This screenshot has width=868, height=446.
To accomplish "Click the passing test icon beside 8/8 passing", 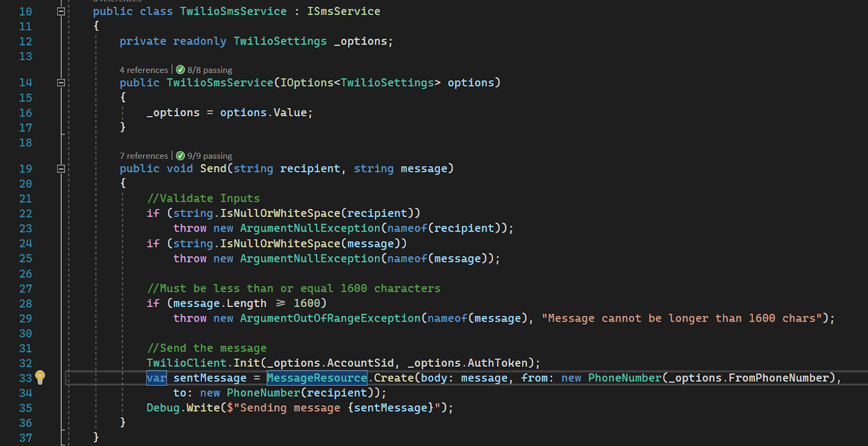I will pyautogui.click(x=181, y=69).
